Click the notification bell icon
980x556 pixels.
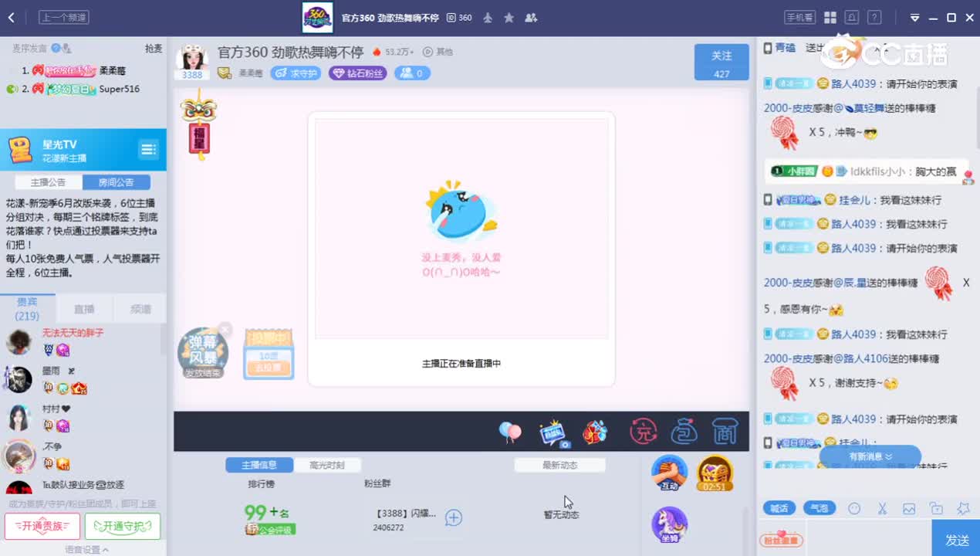pos(852,18)
